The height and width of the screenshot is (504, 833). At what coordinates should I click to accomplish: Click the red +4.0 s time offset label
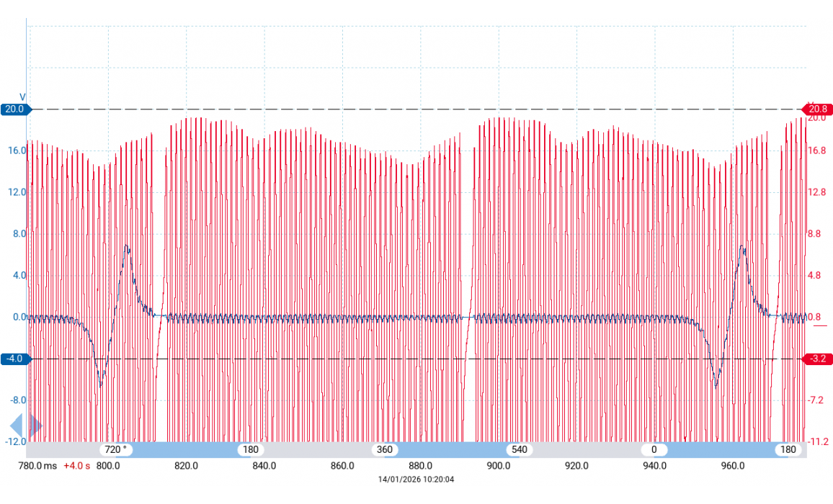(77, 466)
